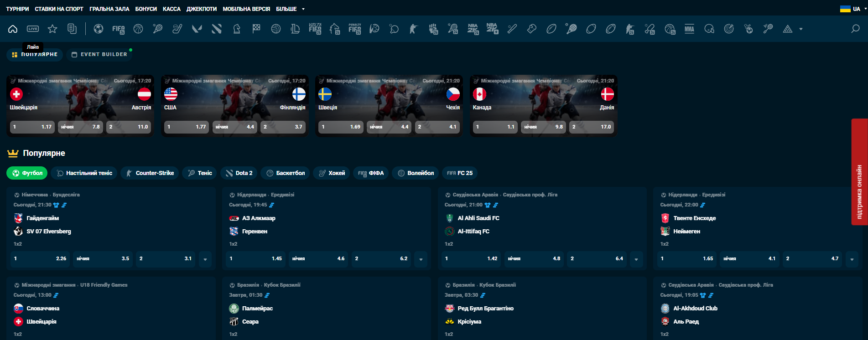The image size is (868, 340).
Task: Bet on Данія win at 17.0
Action: pos(592,127)
